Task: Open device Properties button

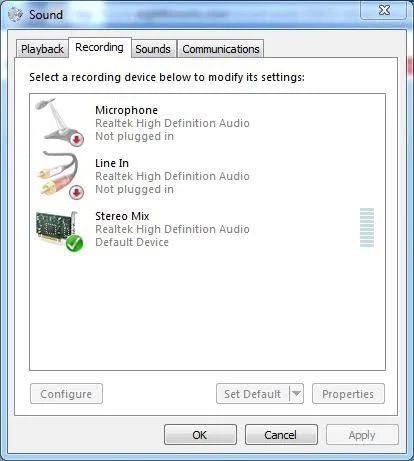Action: point(348,394)
